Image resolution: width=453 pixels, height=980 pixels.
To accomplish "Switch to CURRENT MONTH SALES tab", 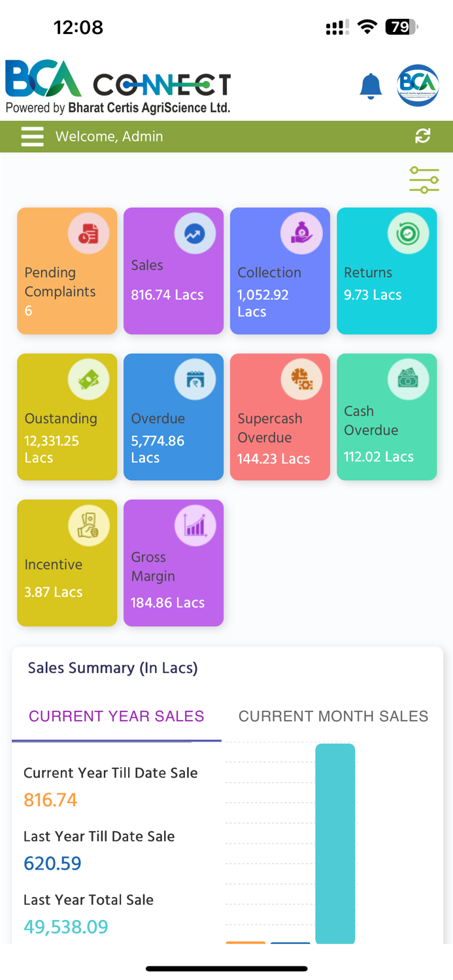I will tap(333, 716).
